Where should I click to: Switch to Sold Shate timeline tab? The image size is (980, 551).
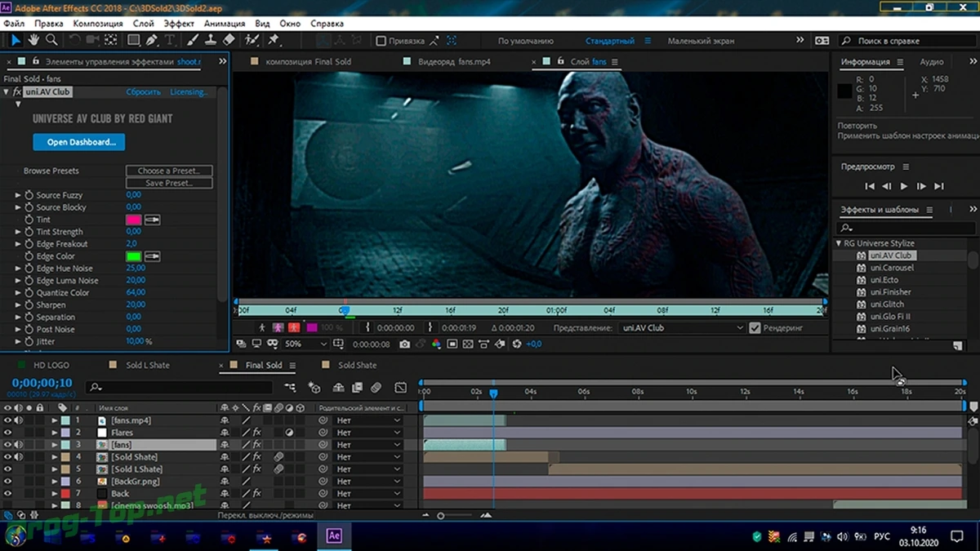[x=358, y=365]
